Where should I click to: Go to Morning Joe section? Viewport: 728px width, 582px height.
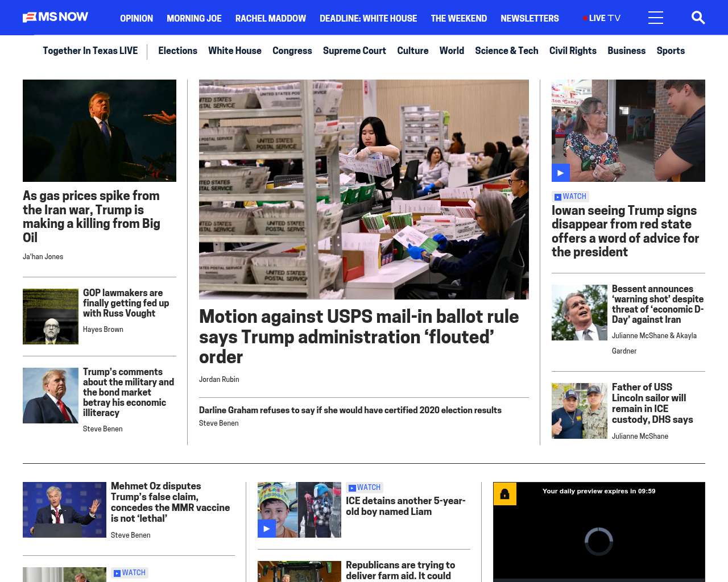[194, 18]
